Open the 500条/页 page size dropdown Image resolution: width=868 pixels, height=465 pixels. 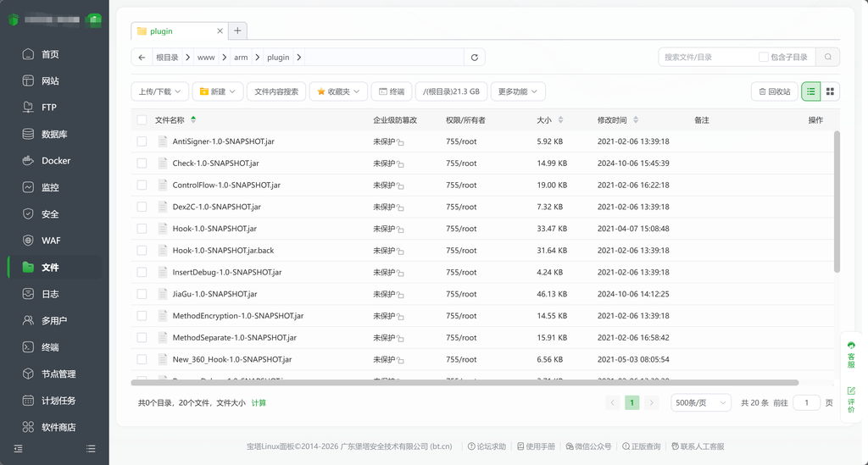click(x=701, y=403)
